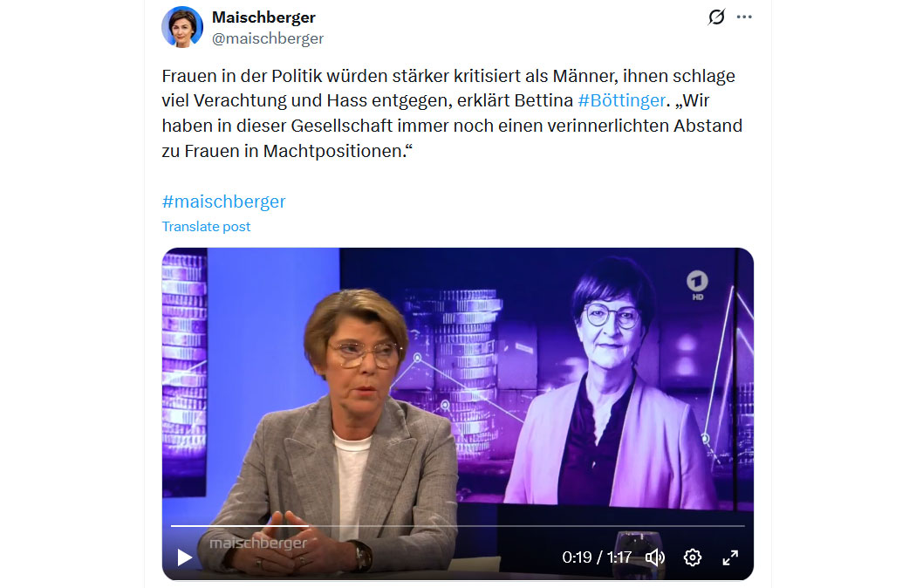Click Translate post
The height and width of the screenshot is (588, 916).
206,227
